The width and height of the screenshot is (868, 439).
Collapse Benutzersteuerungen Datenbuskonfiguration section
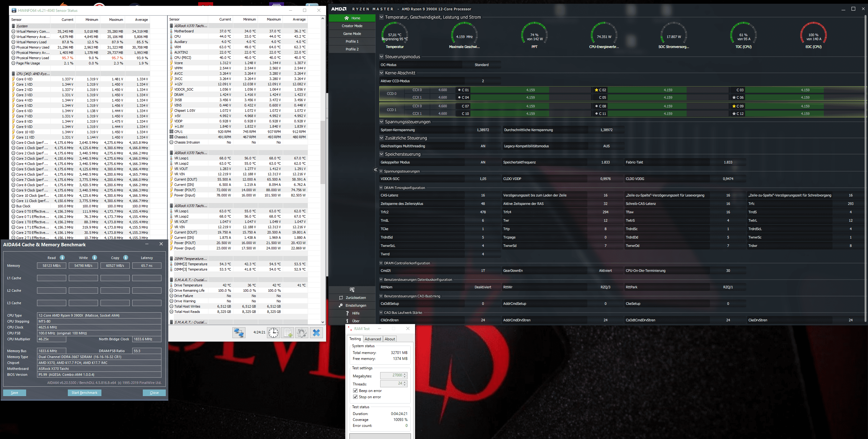[381, 280]
